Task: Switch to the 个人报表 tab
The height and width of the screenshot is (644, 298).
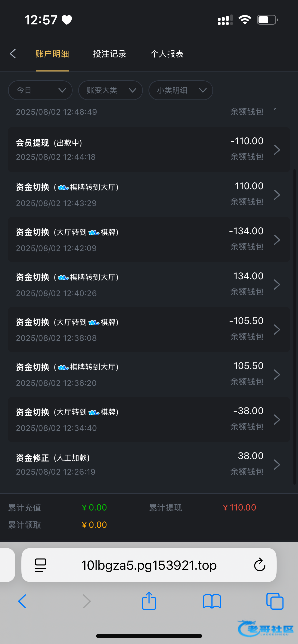Action: pyautogui.click(x=167, y=54)
